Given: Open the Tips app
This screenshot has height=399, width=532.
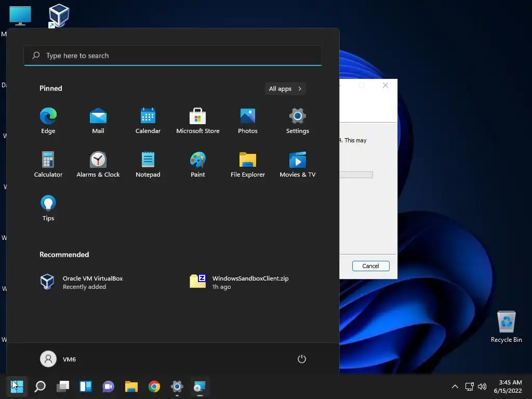Looking at the screenshot, I should pos(48,208).
